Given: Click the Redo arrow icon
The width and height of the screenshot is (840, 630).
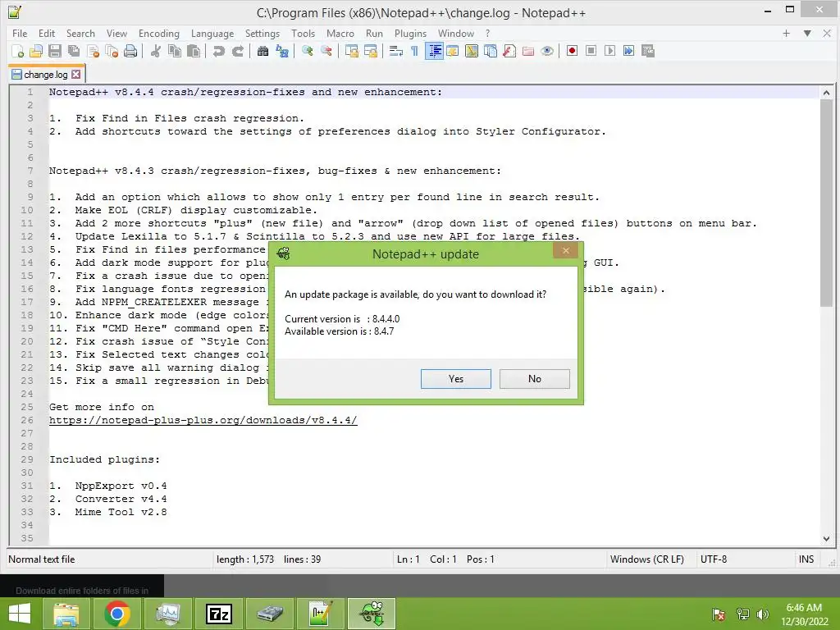Looking at the screenshot, I should click(x=237, y=51).
